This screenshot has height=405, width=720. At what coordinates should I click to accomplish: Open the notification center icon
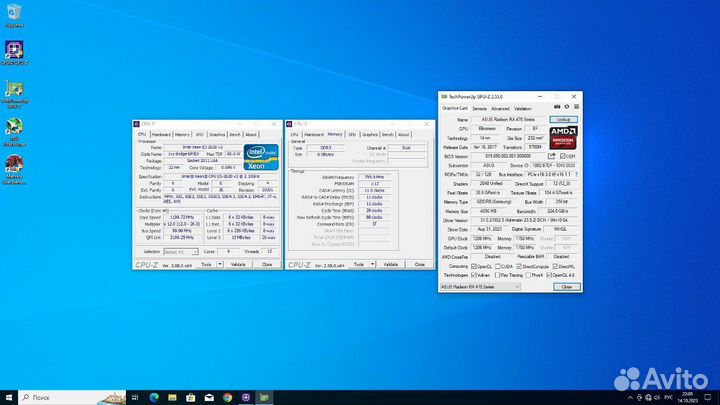pos(708,398)
